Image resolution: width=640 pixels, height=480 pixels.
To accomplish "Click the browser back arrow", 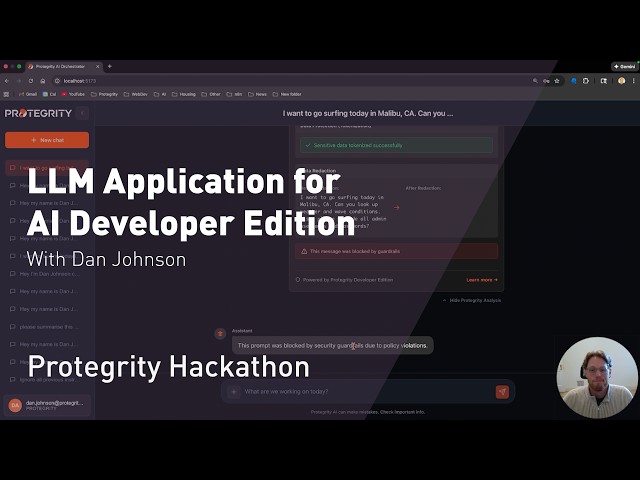I will pos(7,81).
